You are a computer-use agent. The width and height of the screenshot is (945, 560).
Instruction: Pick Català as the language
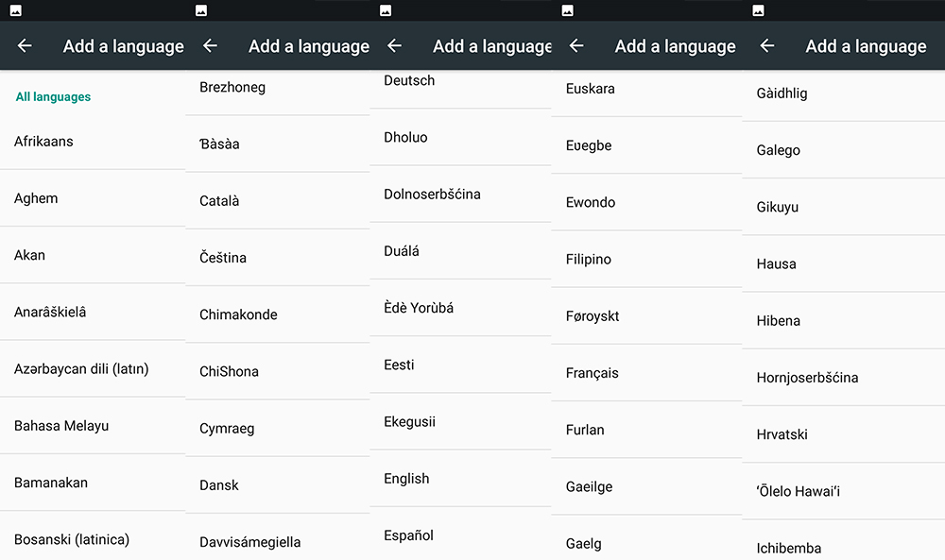click(219, 201)
